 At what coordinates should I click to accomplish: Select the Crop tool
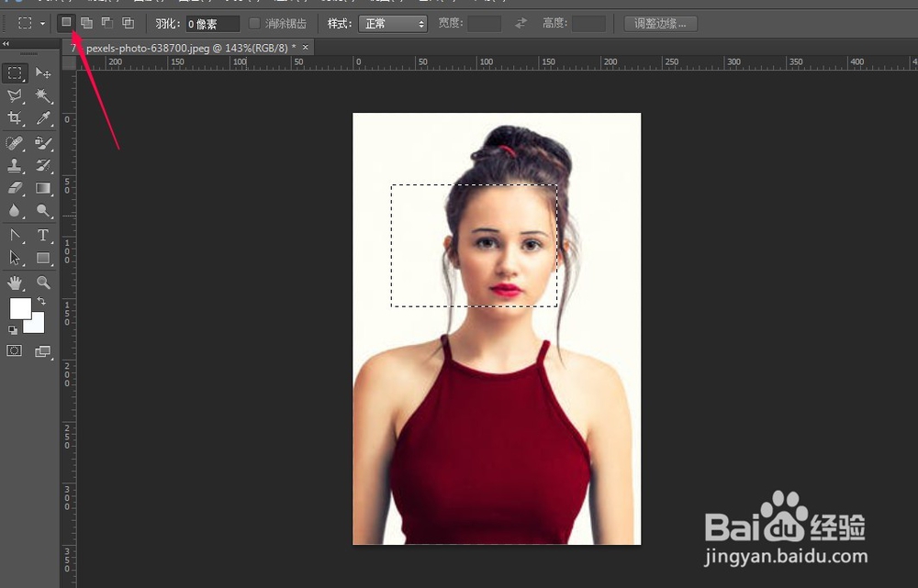(x=15, y=118)
